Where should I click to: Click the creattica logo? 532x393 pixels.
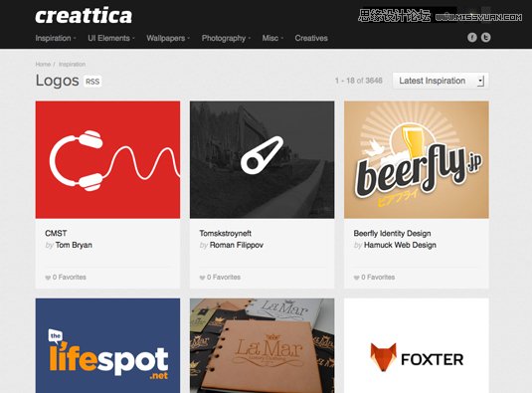[x=84, y=16]
